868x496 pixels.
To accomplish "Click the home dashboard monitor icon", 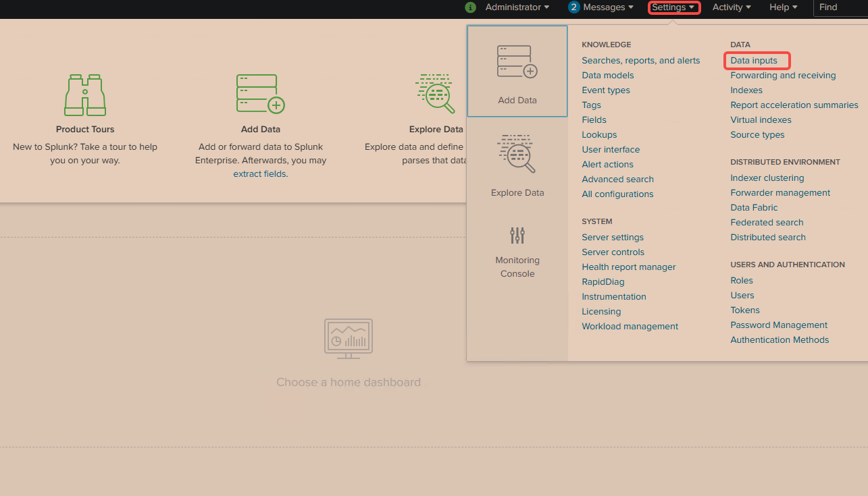I will [x=349, y=339].
